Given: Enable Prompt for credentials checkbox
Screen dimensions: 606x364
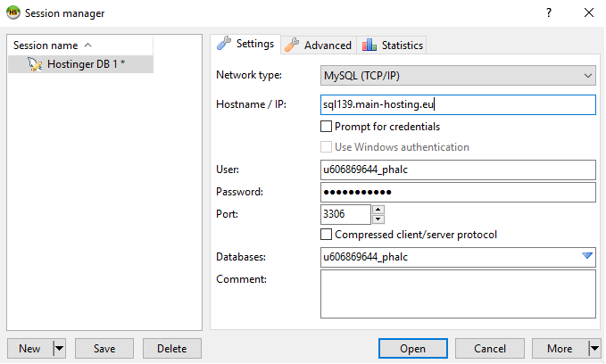Looking at the screenshot, I should pos(326,127).
